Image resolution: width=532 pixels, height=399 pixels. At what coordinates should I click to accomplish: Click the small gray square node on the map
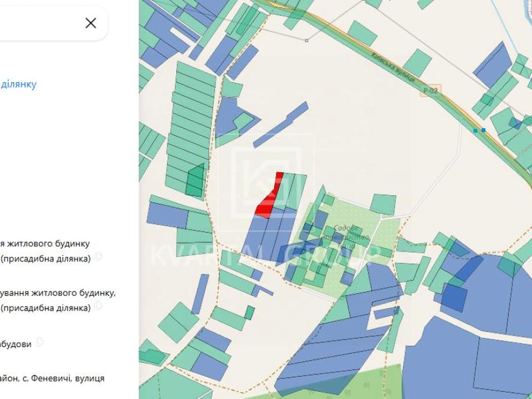pyautogui.click(x=306, y=40)
